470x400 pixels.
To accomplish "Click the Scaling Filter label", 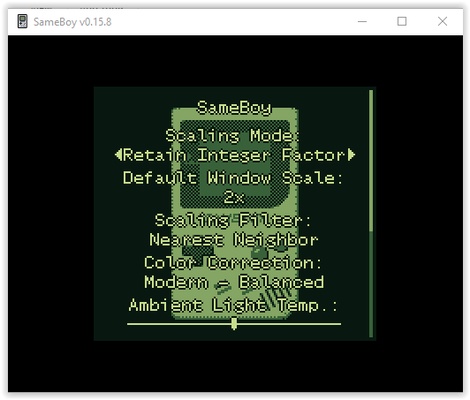I will click(233, 220).
